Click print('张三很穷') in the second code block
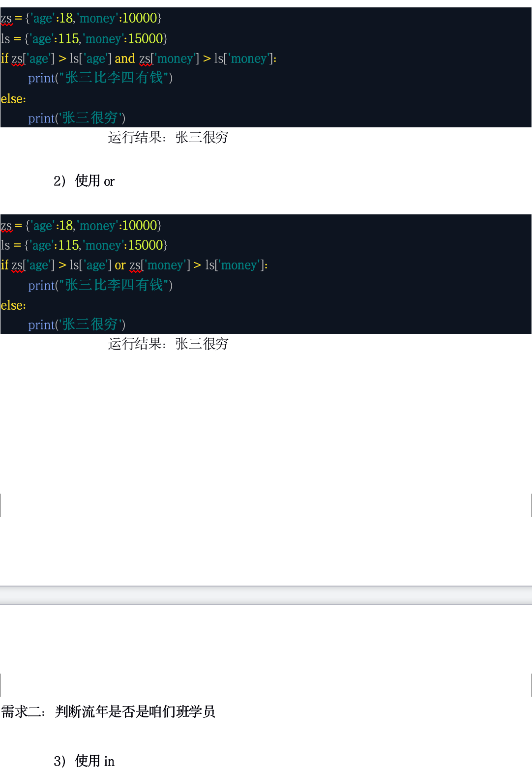Screen dimensions: 532x768 point(77,325)
